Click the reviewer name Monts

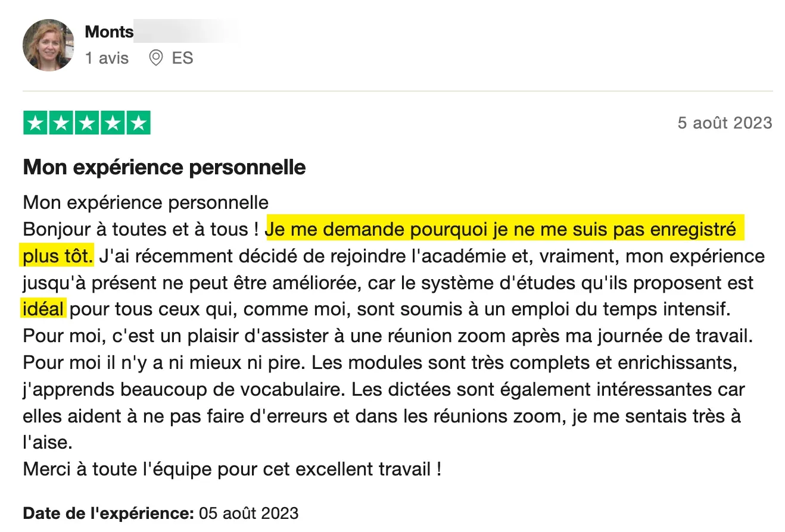(109, 32)
